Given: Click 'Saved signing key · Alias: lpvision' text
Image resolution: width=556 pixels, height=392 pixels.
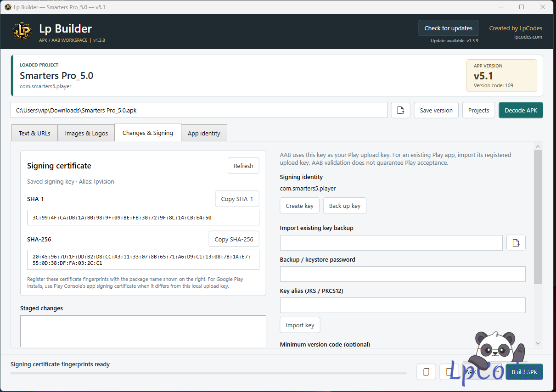Looking at the screenshot, I should click(x=71, y=181).
